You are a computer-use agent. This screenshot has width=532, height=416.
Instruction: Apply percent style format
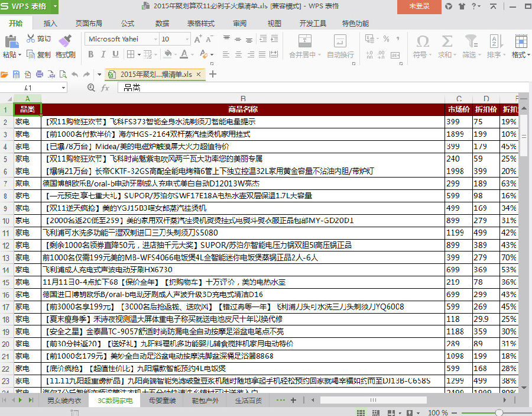click(386, 38)
